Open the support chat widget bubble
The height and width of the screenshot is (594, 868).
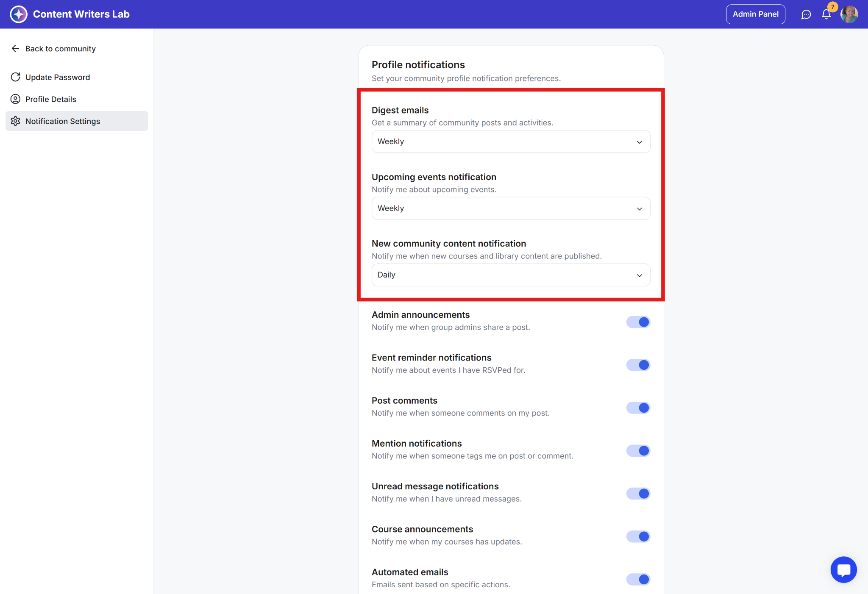tap(843, 569)
